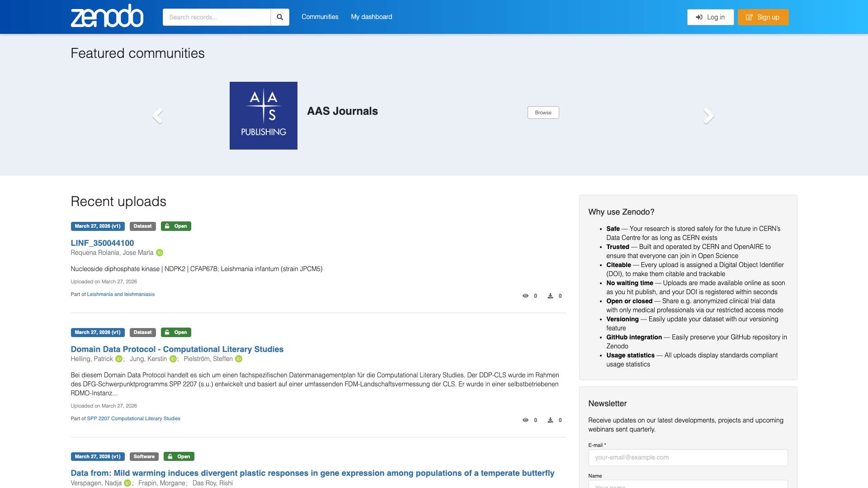This screenshot has height=488, width=868.
Task: Open Domain Data Protocol - Computational Literary Studies
Action: [x=177, y=349]
